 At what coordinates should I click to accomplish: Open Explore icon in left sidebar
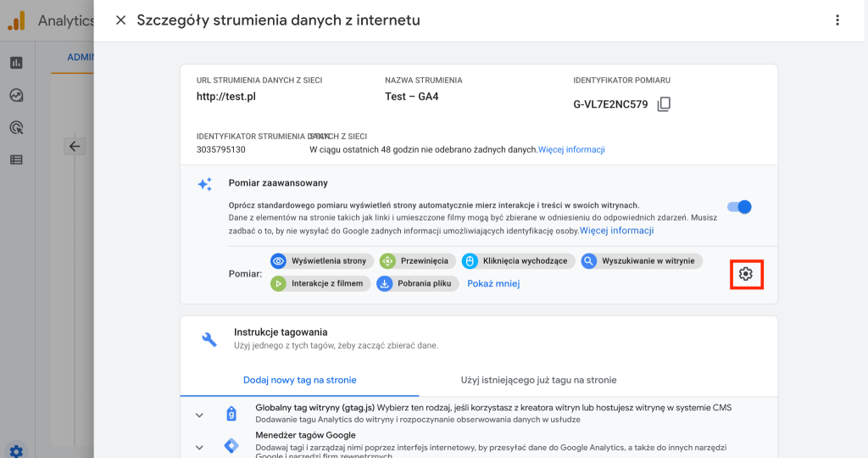click(x=17, y=95)
